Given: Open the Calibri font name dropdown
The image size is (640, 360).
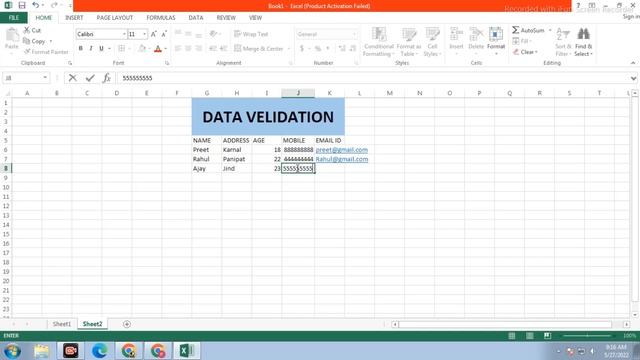Looking at the screenshot, I should coord(124,34).
